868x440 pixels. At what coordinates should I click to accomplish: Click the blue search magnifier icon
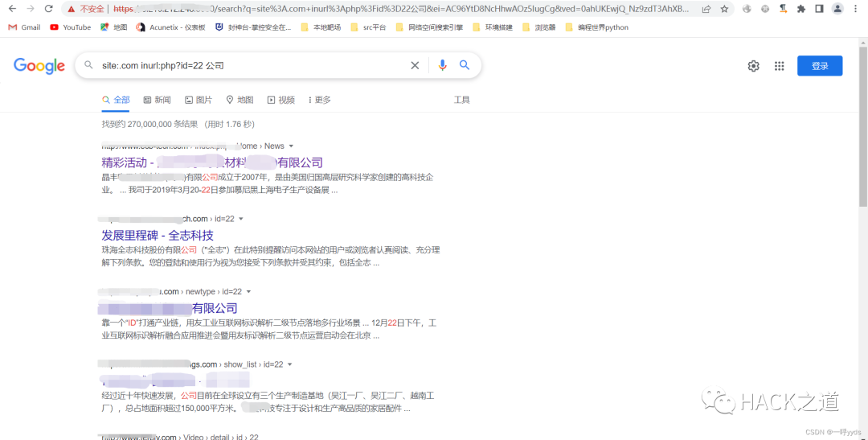pos(465,65)
